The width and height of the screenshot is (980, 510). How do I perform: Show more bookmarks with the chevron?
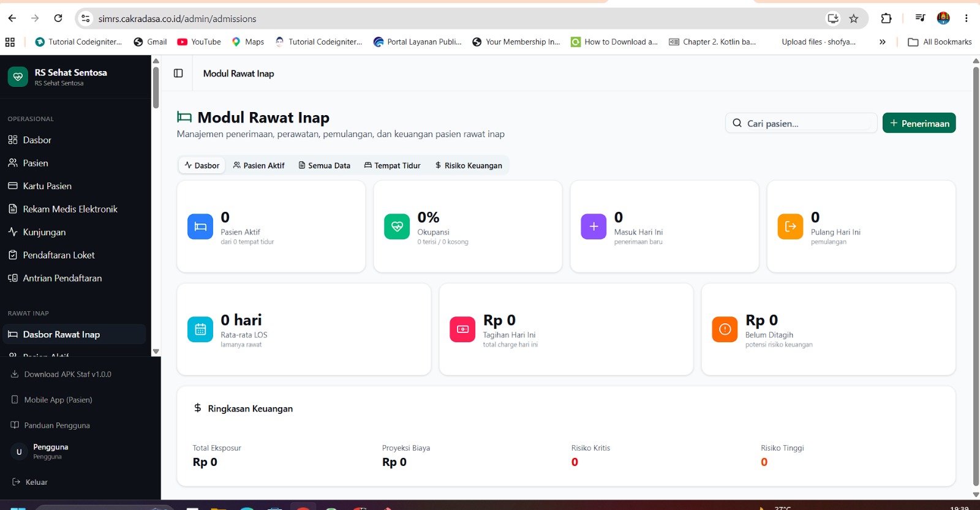coord(883,42)
